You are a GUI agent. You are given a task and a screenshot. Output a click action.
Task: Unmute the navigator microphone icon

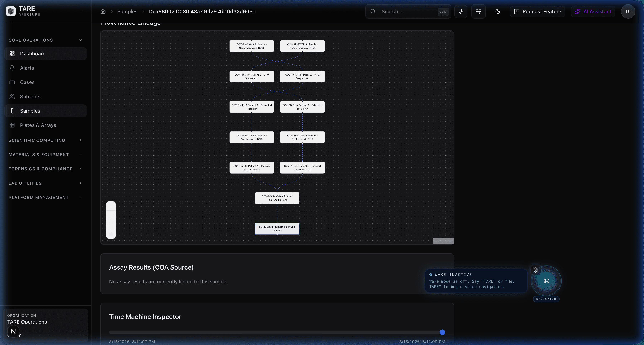536,270
